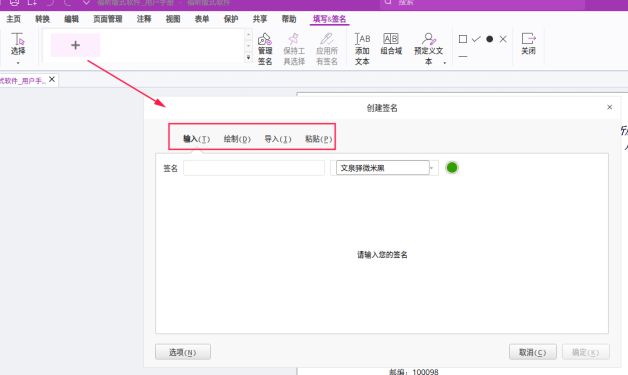
Task: Click 应用所有签名 apply all signatures
Action: (x=327, y=49)
